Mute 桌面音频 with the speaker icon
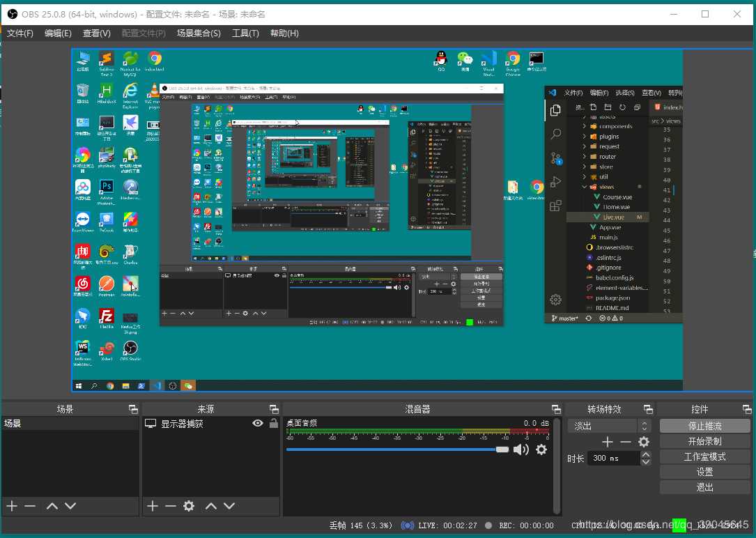The image size is (756, 538). [520, 449]
